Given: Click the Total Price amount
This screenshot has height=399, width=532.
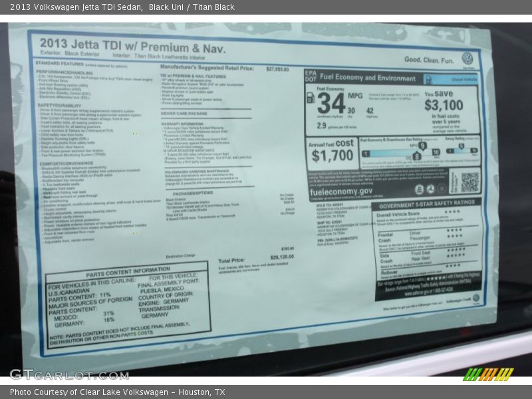Looking at the screenshot, I should [x=282, y=257].
